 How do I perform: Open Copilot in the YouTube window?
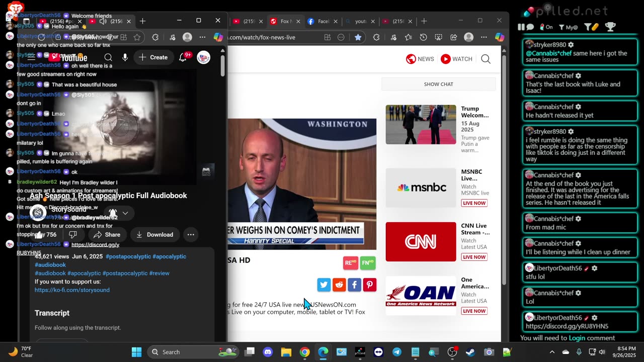point(218,37)
